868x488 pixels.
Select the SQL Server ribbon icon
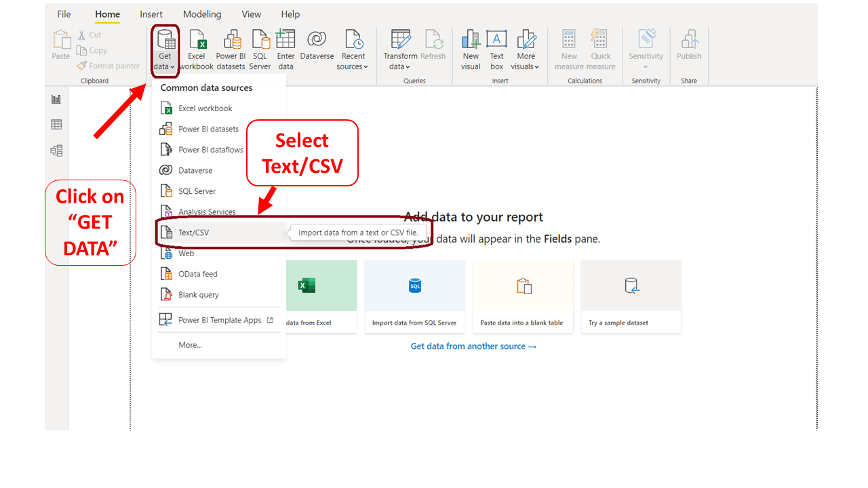260,47
